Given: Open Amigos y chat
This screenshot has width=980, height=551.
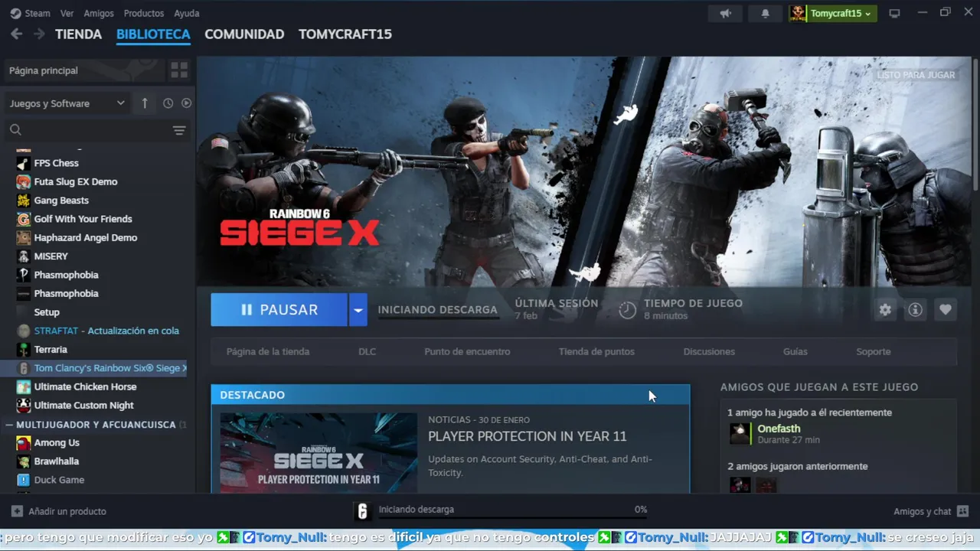Looking at the screenshot, I should click(x=931, y=511).
